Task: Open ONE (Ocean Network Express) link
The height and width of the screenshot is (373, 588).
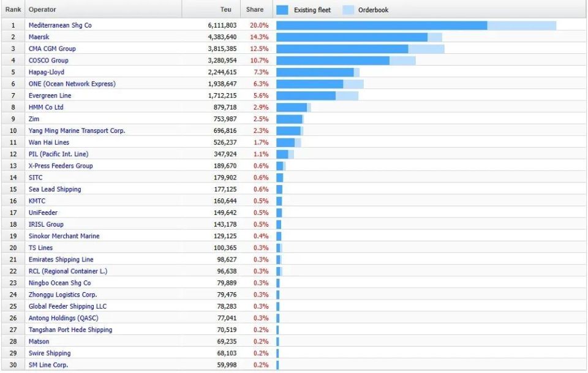Action: [72, 83]
